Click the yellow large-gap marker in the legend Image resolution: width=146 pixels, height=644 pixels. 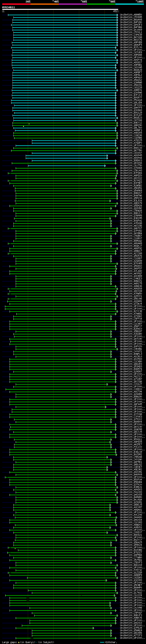click(x=19, y=642)
